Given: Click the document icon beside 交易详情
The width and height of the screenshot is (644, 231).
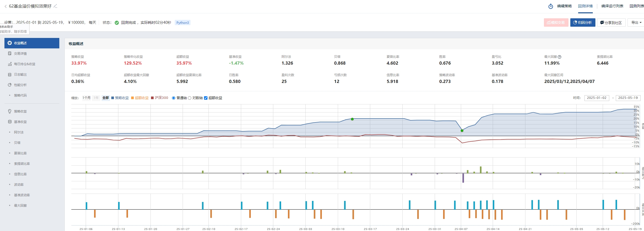Looking at the screenshot, I should [x=10, y=54].
